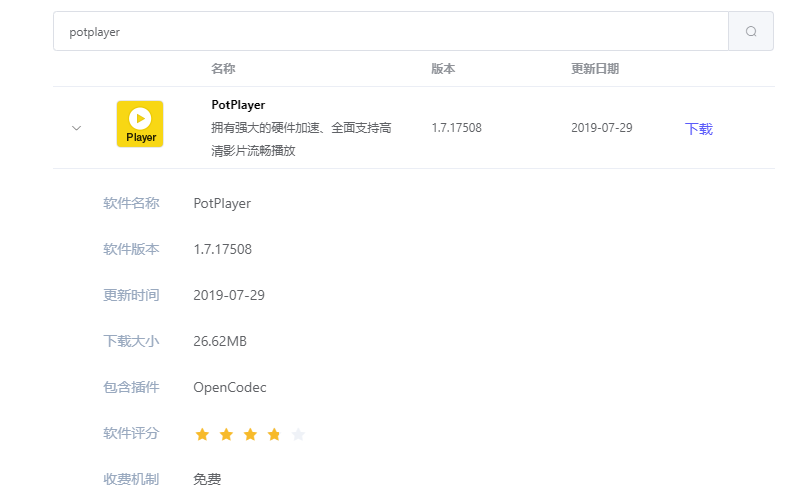
Task: Click the 软件评分 label
Action: (x=131, y=433)
